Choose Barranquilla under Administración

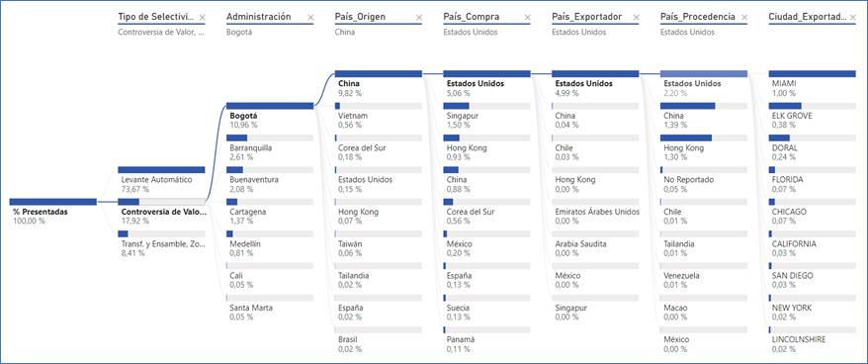(x=270, y=146)
